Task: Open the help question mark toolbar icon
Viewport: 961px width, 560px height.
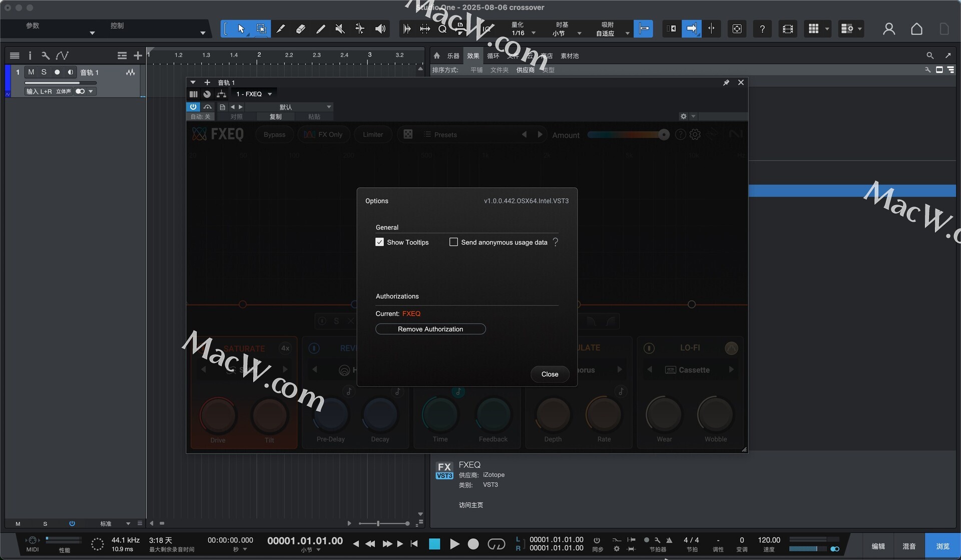Action: point(762,29)
